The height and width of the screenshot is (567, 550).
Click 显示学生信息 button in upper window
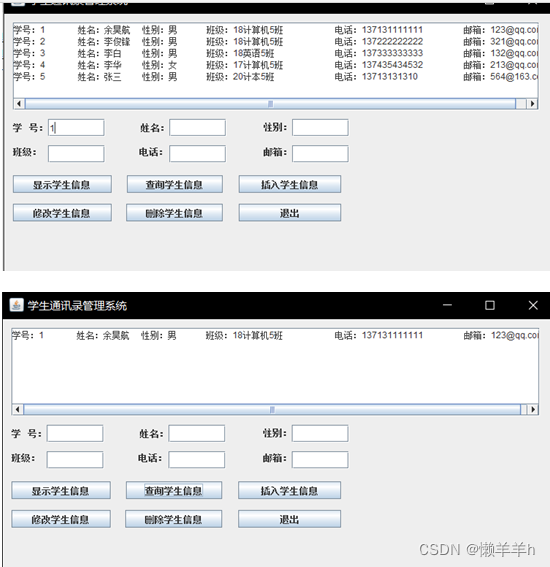point(62,184)
